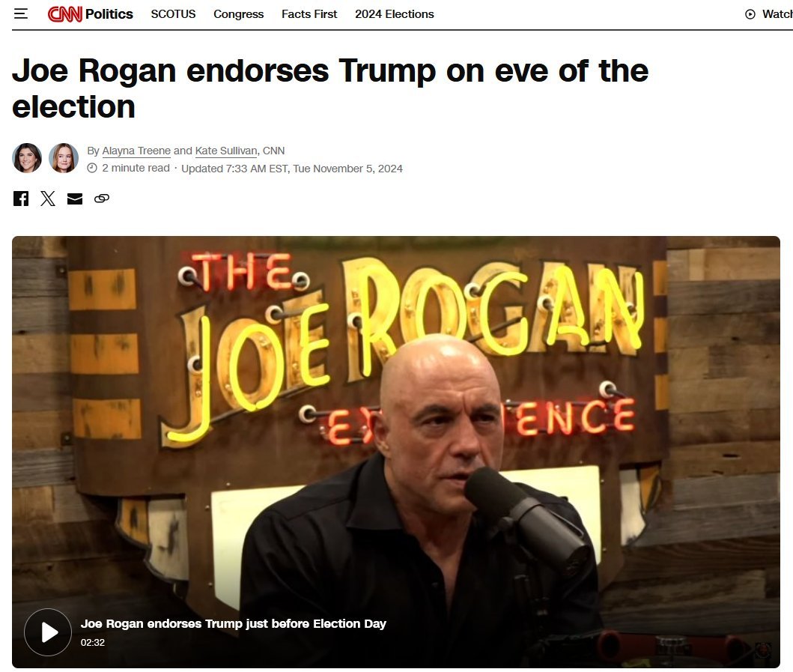Viewport: 793px width, 672px height.
Task: Open the Congress section
Action: pyautogui.click(x=239, y=14)
